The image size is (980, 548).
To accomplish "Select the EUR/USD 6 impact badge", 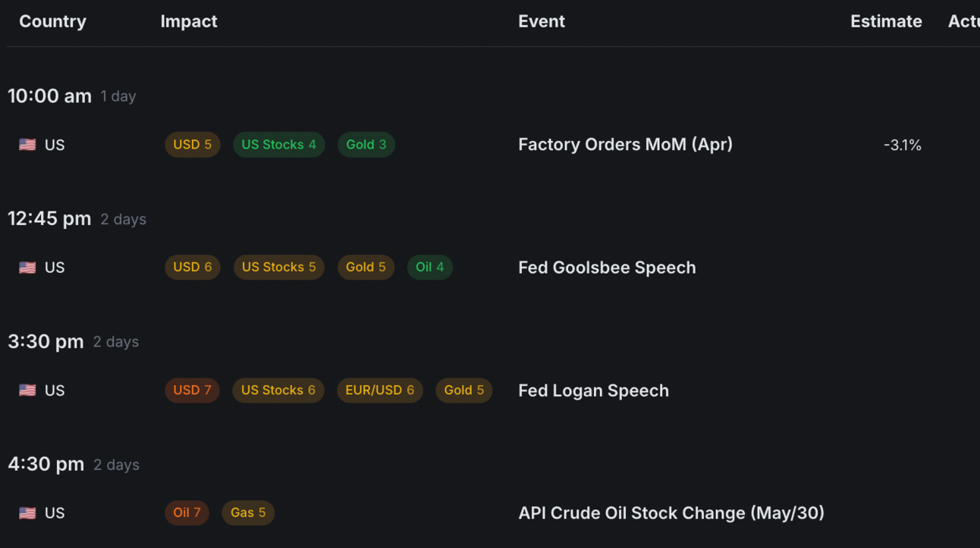I will pyautogui.click(x=379, y=390).
